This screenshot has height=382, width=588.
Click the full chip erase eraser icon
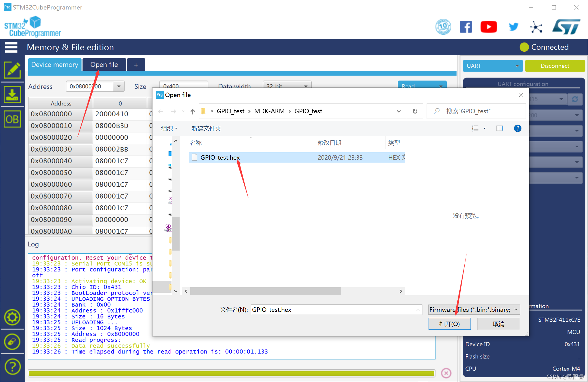(x=12, y=342)
